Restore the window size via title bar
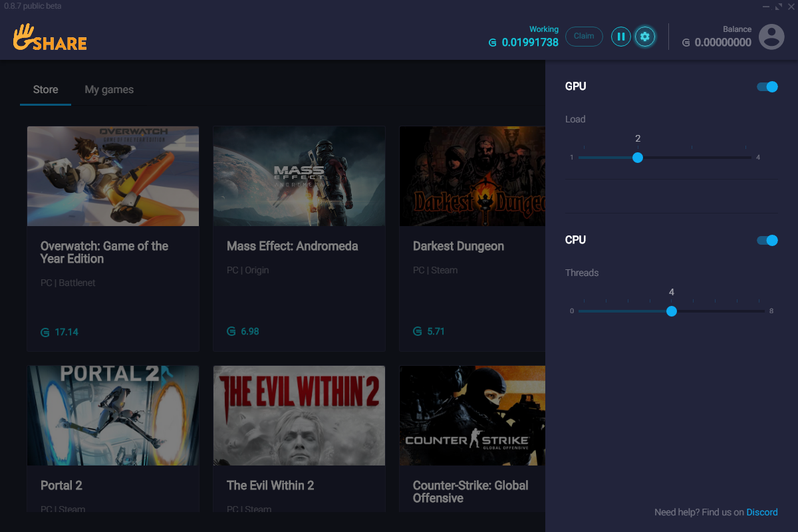This screenshot has width=798, height=532. point(779,6)
